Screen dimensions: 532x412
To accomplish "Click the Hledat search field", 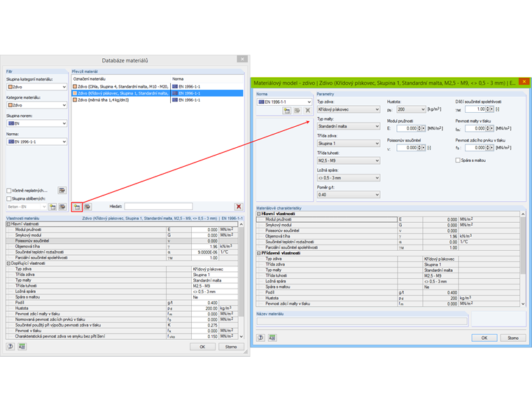I will click(158, 207).
